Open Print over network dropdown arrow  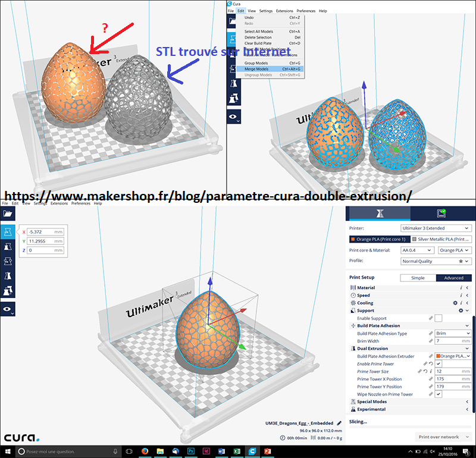467,437
